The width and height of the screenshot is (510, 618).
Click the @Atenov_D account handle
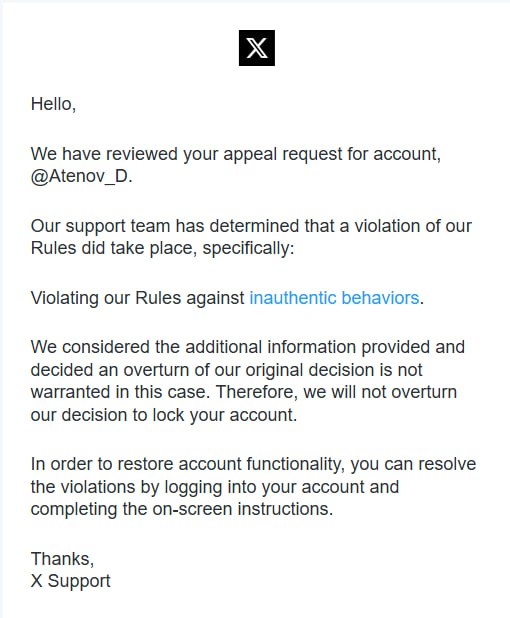point(79,176)
